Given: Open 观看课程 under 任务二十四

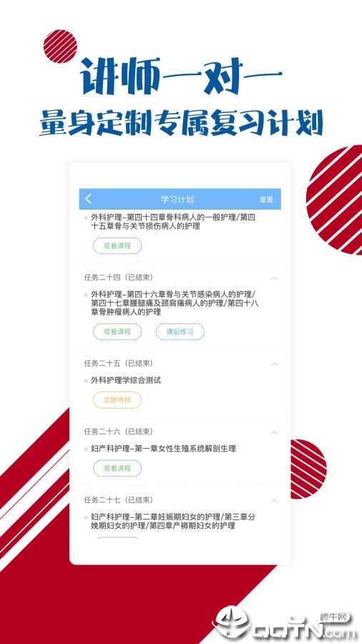Looking at the screenshot, I should [x=117, y=331].
